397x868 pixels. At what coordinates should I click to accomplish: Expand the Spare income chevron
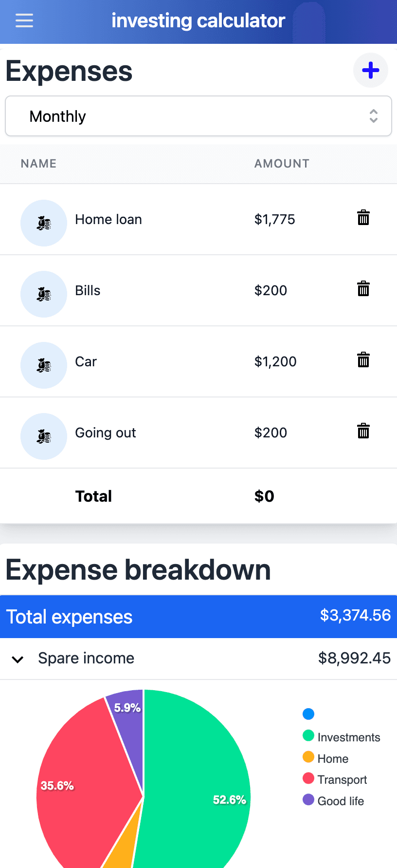(x=18, y=660)
